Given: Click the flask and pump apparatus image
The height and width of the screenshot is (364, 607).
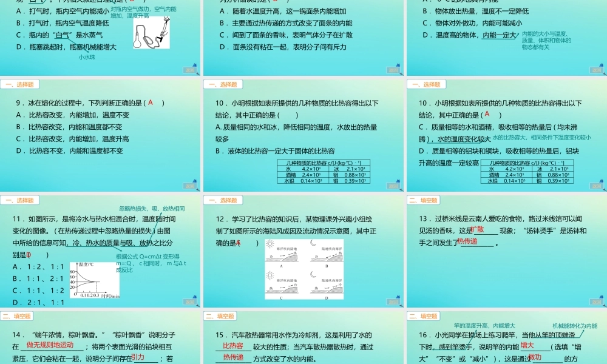Looking at the screenshot, I should (x=151, y=33).
